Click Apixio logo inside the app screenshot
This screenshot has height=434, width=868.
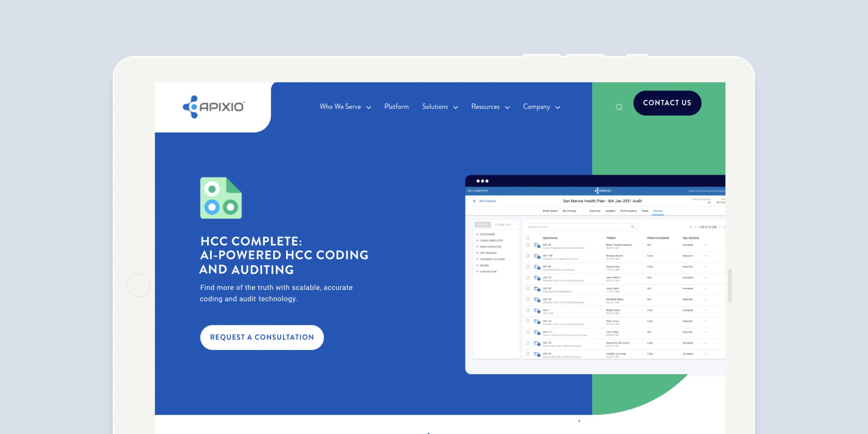(x=602, y=191)
